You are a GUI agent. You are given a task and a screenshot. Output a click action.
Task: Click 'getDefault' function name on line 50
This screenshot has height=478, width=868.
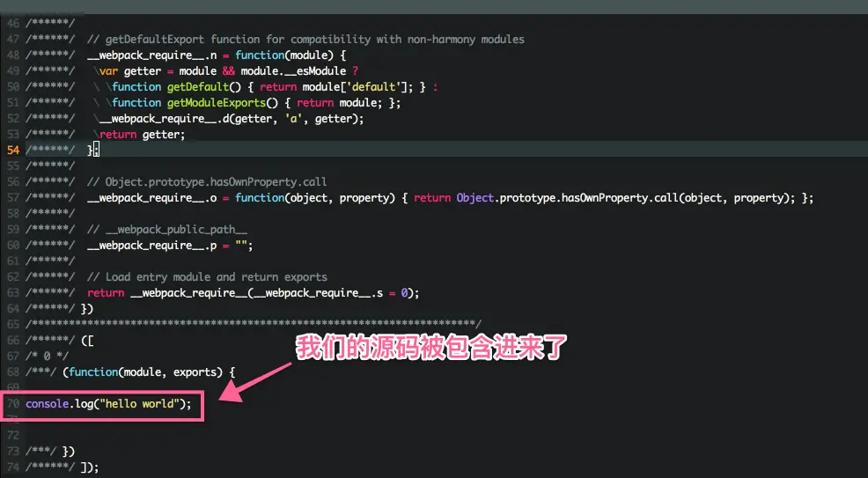[x=197, y=87]
